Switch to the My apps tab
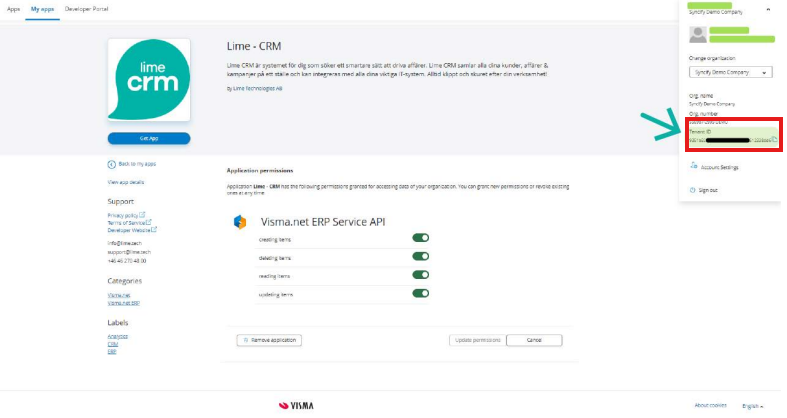Screen dimensions: 787x418 tap(42, 9)
